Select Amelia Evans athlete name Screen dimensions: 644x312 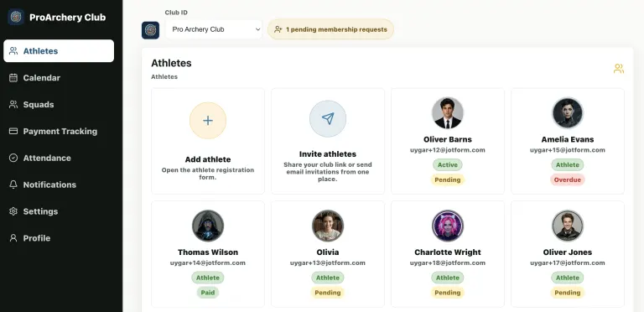pyautogui.click(x=568, y=139)
